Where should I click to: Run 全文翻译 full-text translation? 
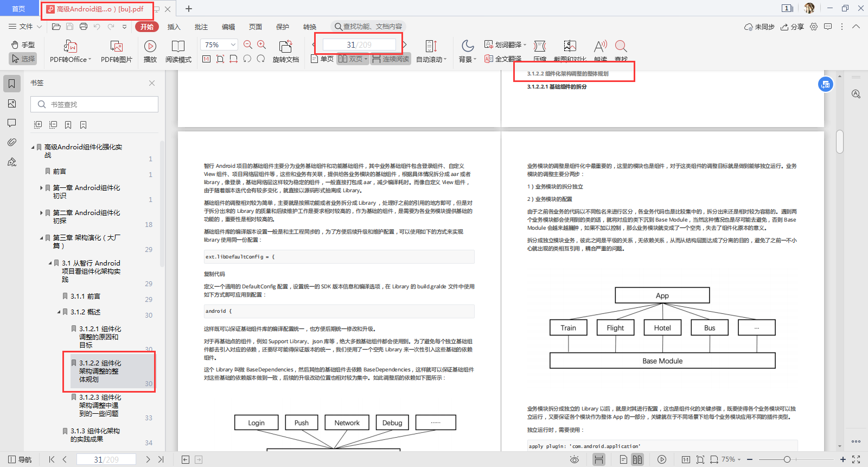pyautogui.click(x=503, y=59)
